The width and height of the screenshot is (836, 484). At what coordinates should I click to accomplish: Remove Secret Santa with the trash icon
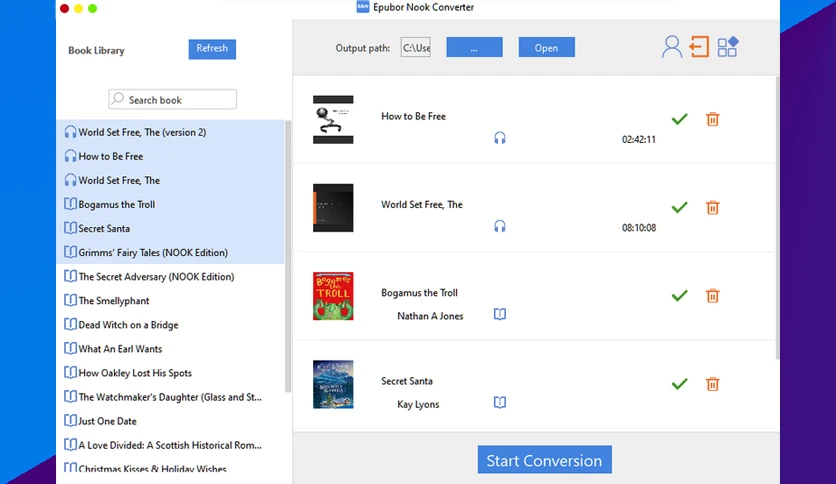712,384
